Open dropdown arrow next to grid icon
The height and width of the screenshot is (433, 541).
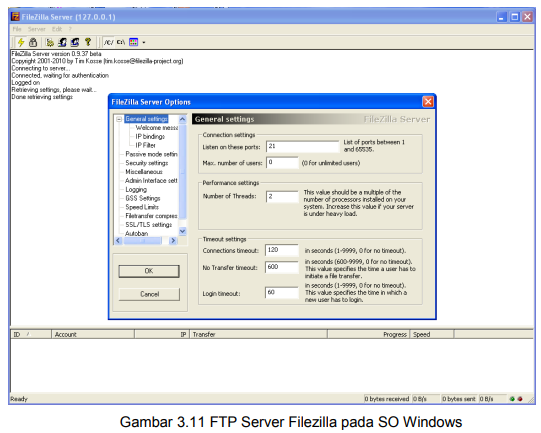click(x=144, y=42)
